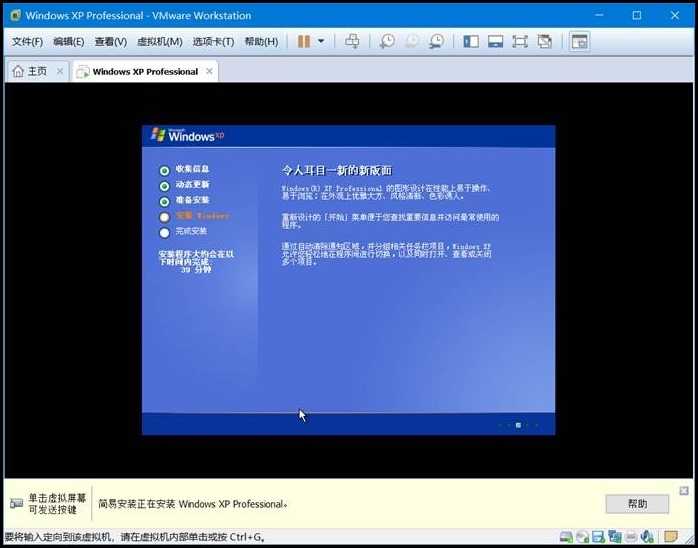Click the 简易安装正在安装 Windows XP Professional message
The height and width of the screenshot is (548, 698).
(192, 504)
